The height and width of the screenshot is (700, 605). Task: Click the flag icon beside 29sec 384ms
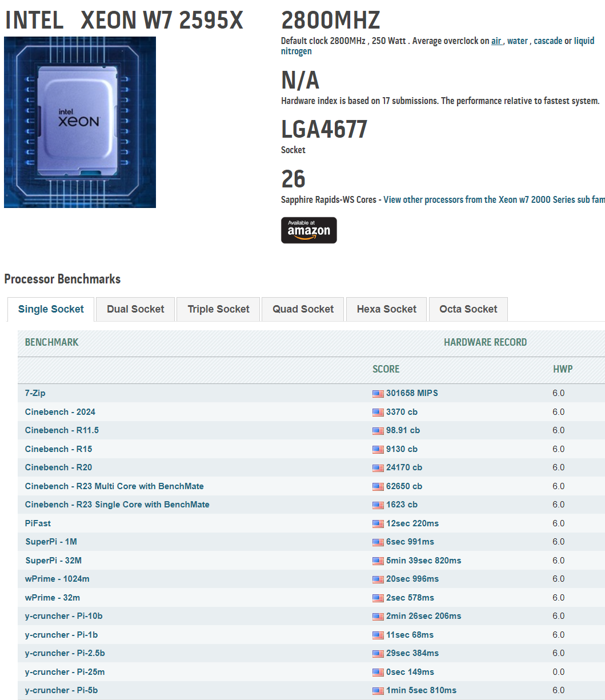(378, 654)
